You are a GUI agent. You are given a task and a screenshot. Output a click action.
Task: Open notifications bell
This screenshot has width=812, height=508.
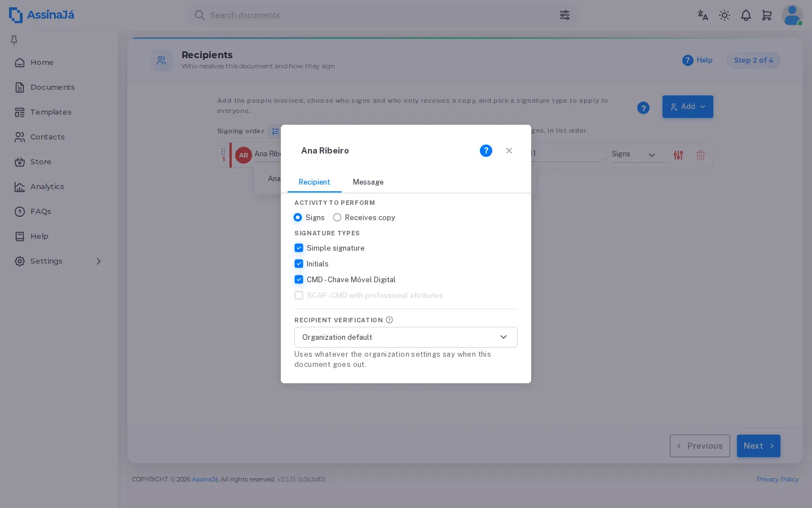point(746,15)
